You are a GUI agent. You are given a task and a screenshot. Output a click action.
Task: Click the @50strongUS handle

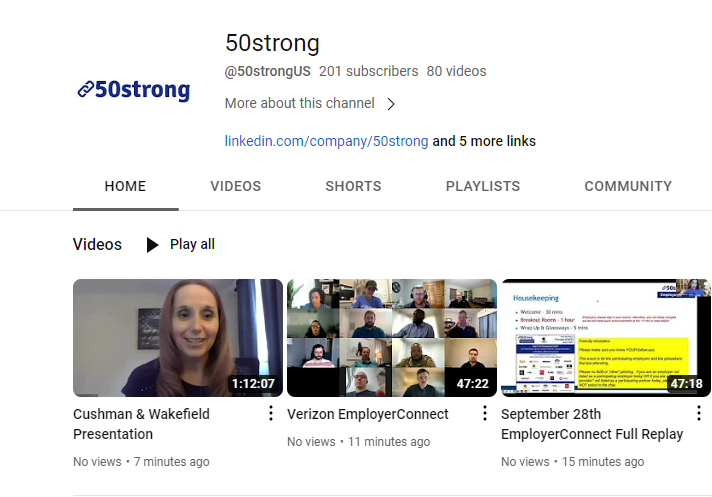point(268,71)
